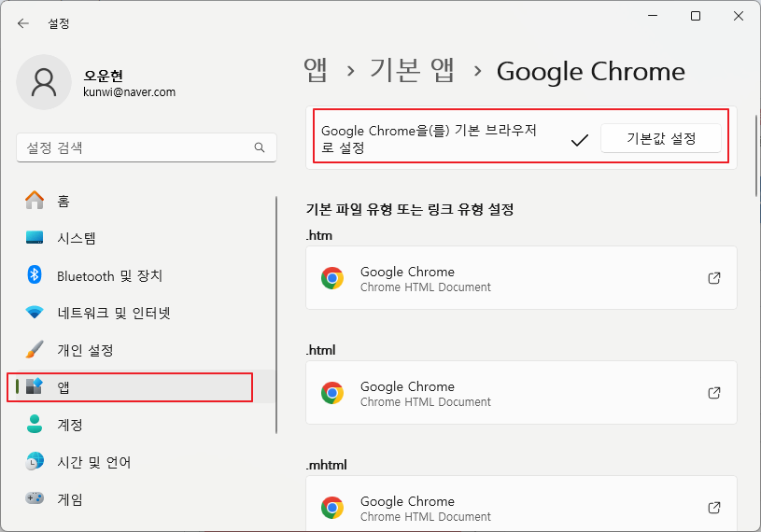Click the search magnifier icon
The height and width of the screenshot is (532, 761).
(260, 147)
